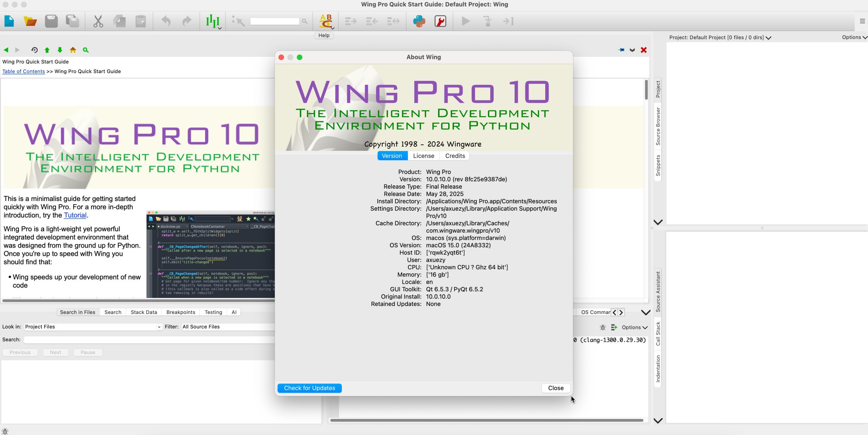
Task: Redo the last edit
Action: pyautogui.click(x=187, y=21)
